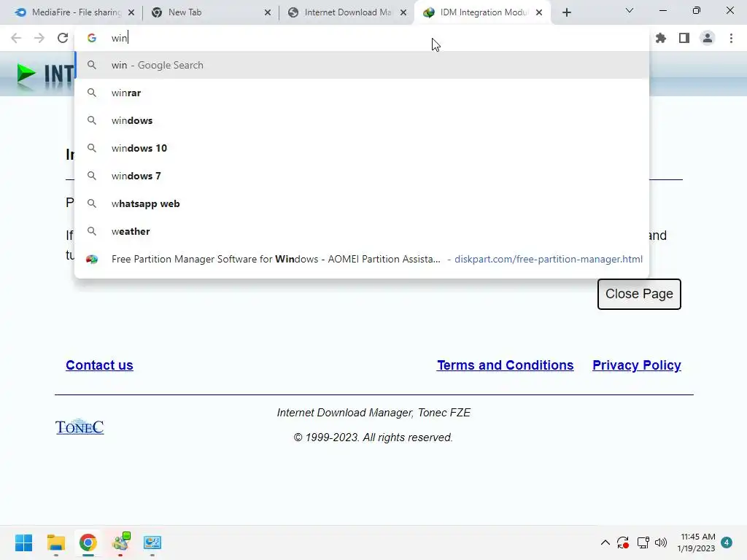The image size is (747, 560).
Task: Open a new tab with plus button
Action: point(566,12)
